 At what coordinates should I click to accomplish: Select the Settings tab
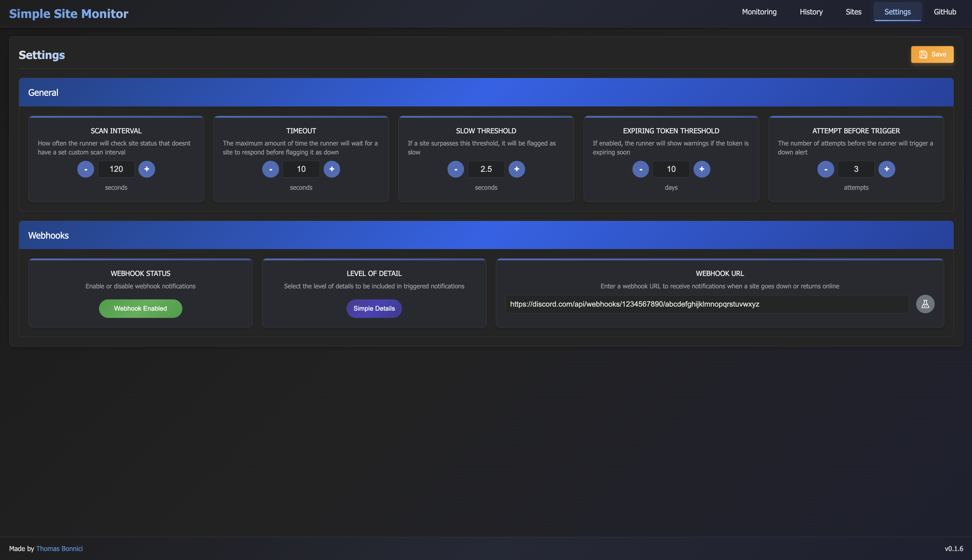[x=897, y=12]
